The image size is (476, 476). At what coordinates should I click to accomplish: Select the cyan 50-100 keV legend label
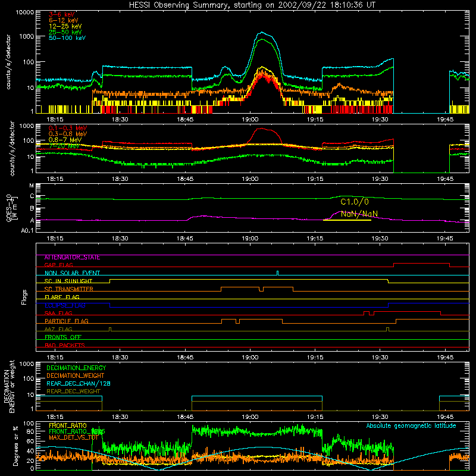tap(67, 38)
